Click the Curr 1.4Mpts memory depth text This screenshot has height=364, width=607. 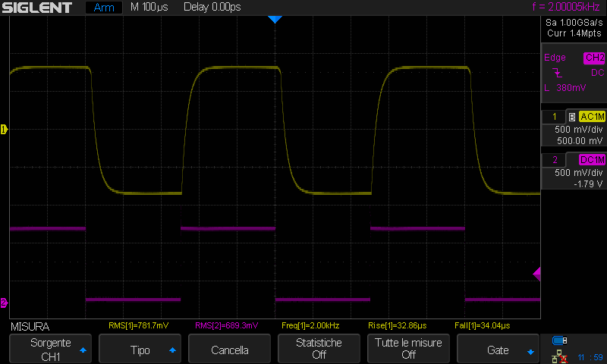point(574,33)
